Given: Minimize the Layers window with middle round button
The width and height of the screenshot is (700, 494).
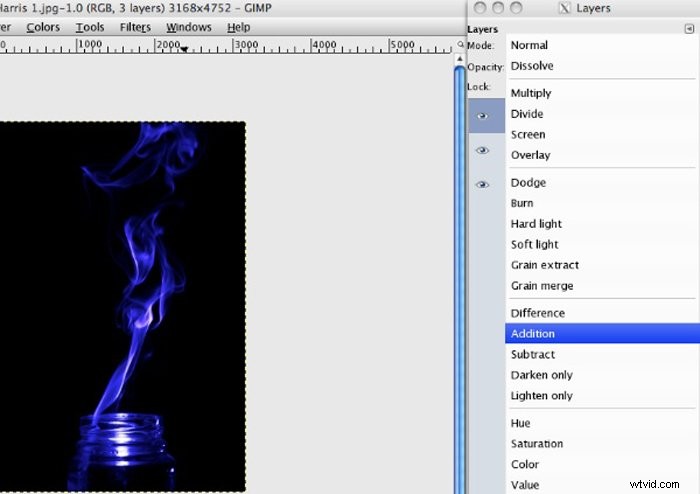Looking at the screenshot, I should [x=498, y=8].
